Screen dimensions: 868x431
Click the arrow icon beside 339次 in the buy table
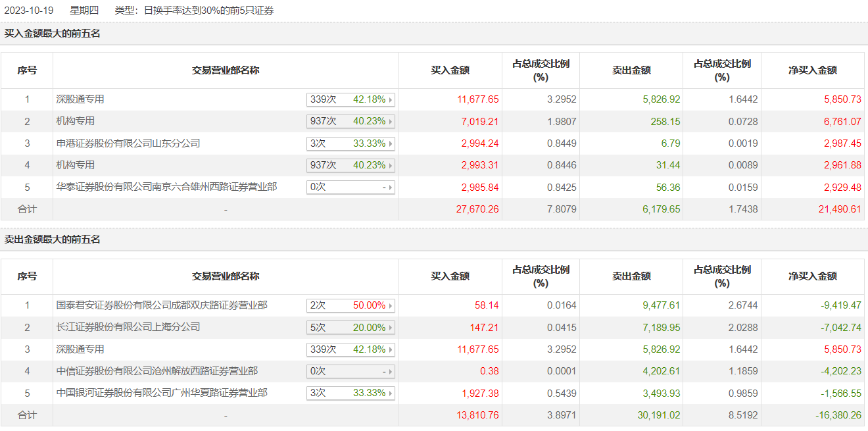[x=391, y=100]
